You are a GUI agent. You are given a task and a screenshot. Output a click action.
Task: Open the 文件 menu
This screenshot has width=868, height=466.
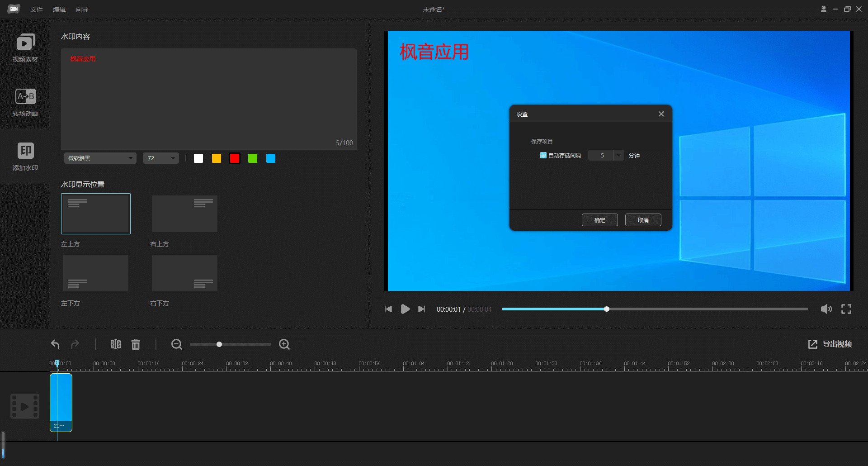pos(37,10)
